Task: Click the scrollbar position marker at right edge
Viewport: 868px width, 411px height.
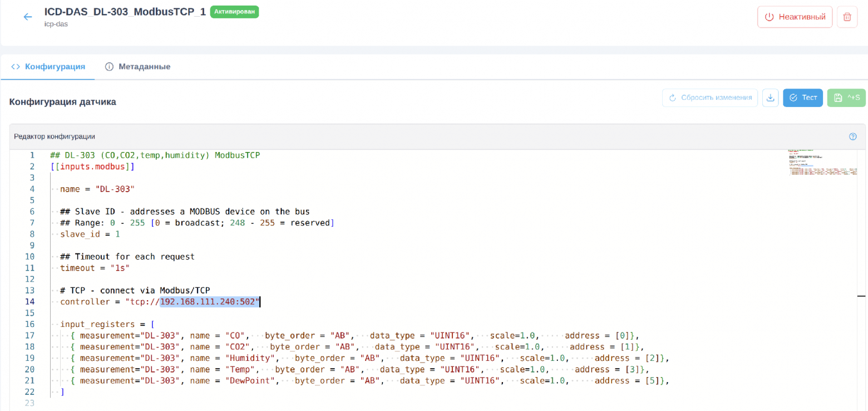Action: pos(862,296)
